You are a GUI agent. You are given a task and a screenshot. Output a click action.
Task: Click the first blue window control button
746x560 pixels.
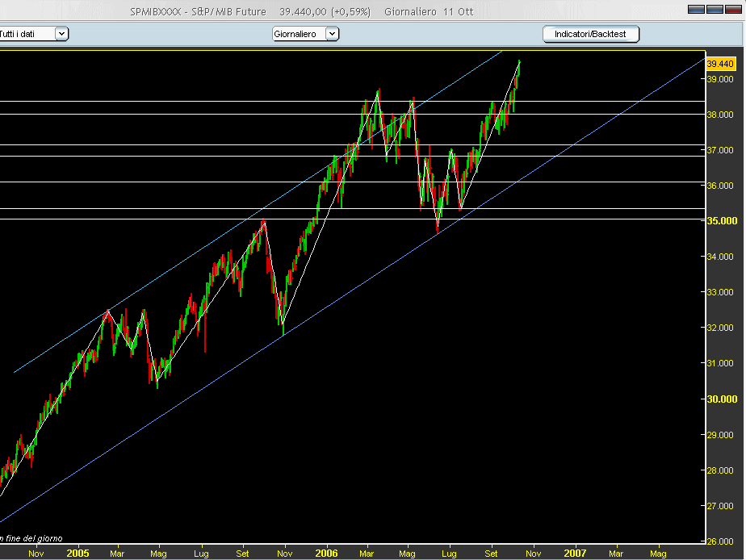(696, 10)
